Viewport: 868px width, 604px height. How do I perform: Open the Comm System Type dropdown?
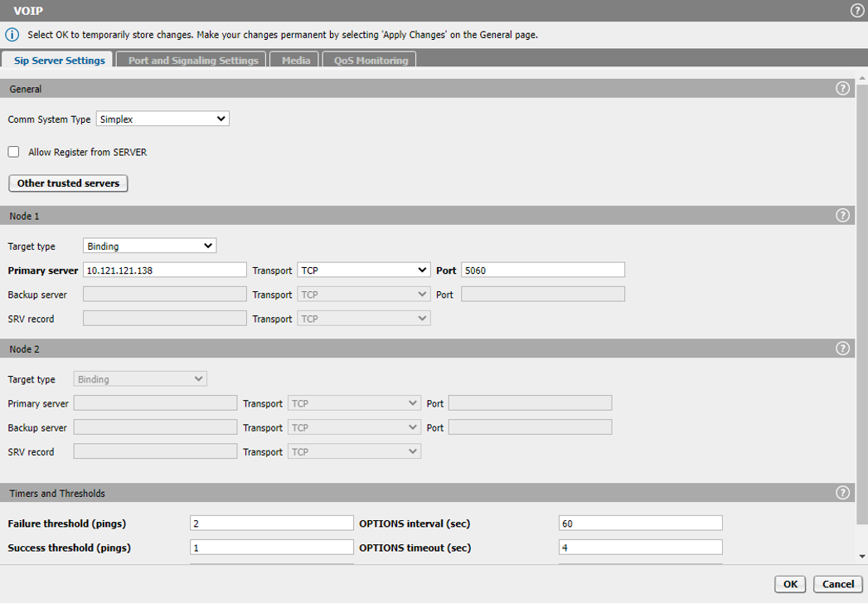coord(162,119)
